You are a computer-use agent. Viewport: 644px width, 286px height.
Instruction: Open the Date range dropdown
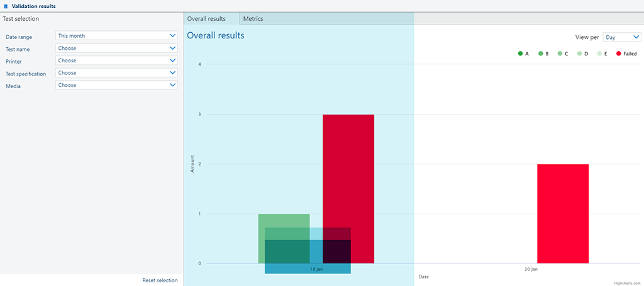pyautogui.click(x=116, y=36)
